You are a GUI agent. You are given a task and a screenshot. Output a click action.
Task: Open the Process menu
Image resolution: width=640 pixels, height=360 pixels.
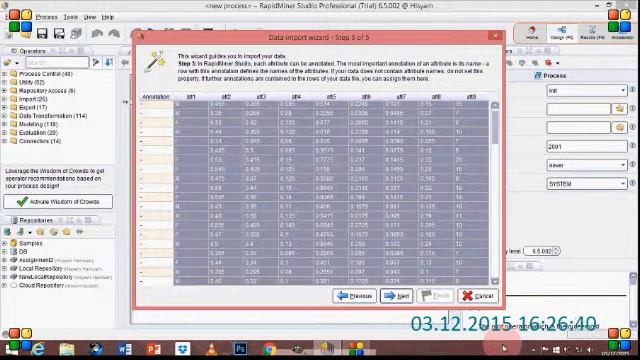click(46, 17)
